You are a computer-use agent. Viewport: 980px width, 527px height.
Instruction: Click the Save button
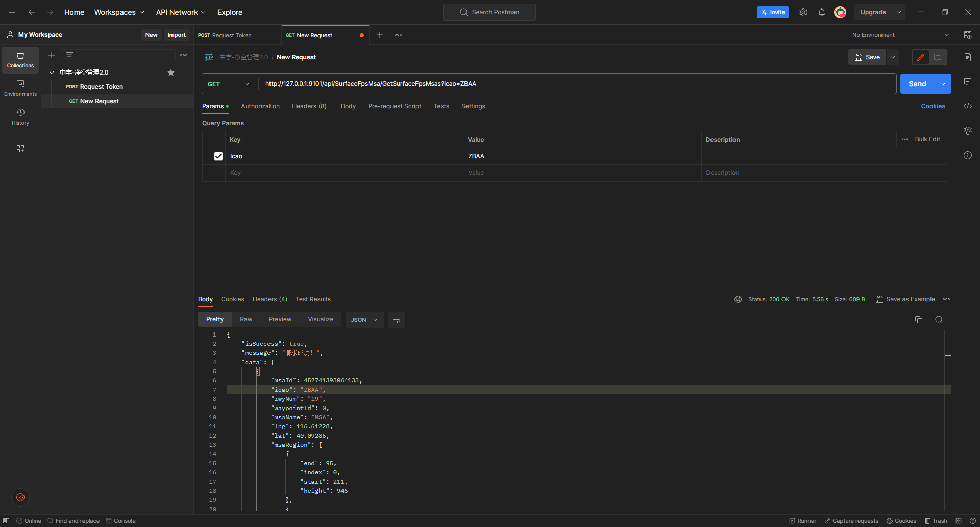point(867,57)
